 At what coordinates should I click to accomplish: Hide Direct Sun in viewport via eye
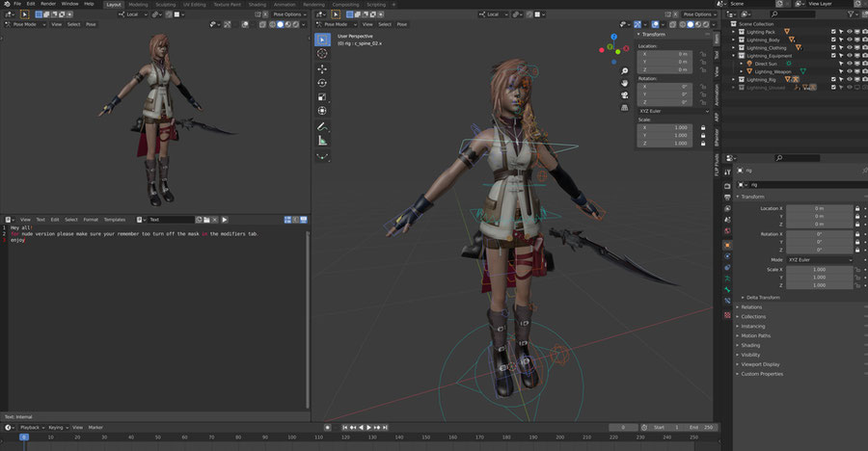pyautogui.click(x=849, y=64)
